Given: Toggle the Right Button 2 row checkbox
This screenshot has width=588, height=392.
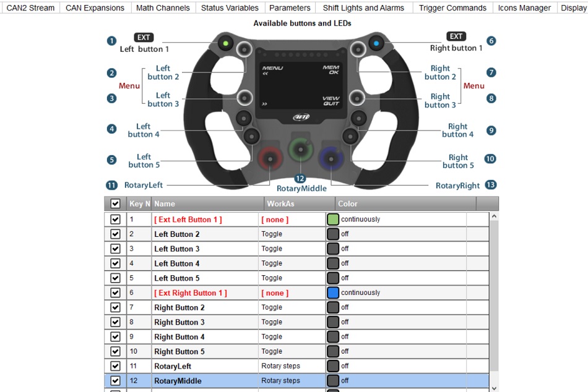Looking at the screenshot, I should [x=115, y=307].
